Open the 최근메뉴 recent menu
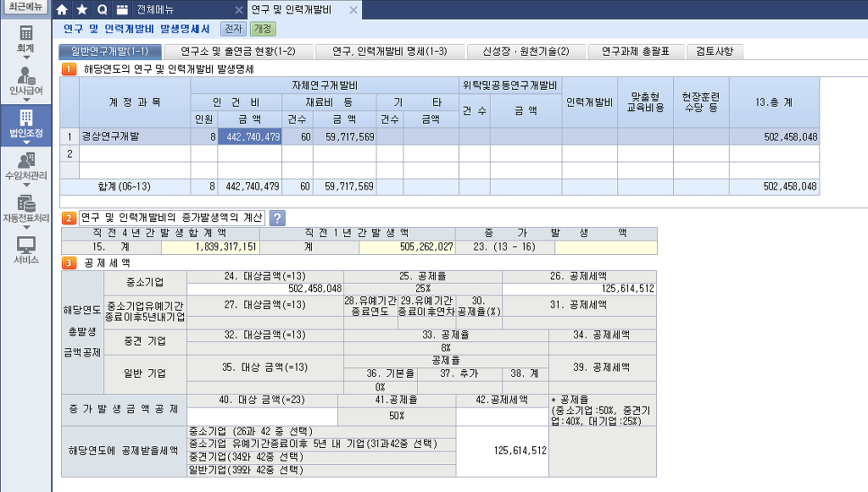Viewport: 868px width, 492px height. (25, 8)
